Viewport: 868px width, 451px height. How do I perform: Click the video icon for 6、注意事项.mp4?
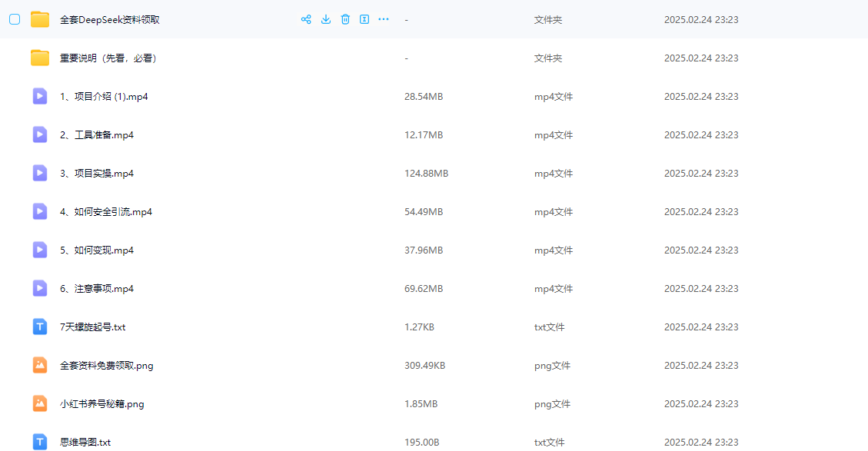tap(40, 288)
